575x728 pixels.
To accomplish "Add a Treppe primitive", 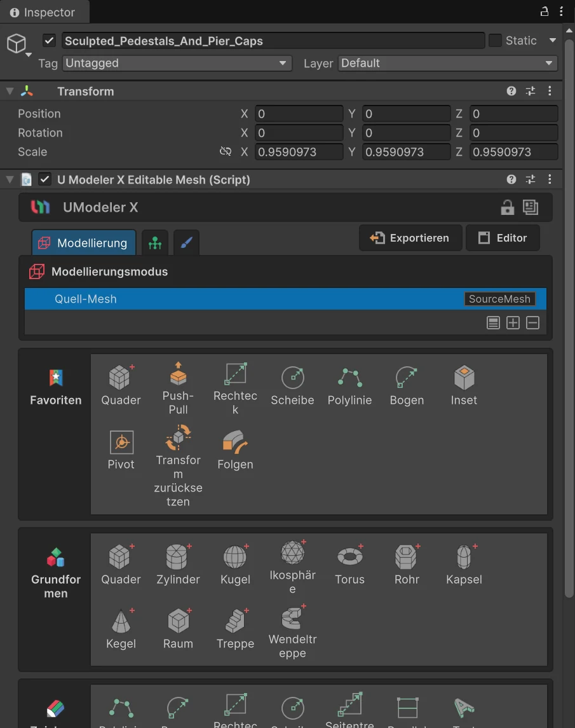I will pos(235,629).
